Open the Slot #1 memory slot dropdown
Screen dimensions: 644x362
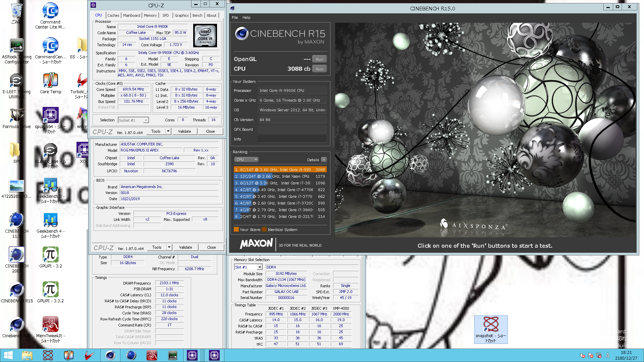click(248, 267)
